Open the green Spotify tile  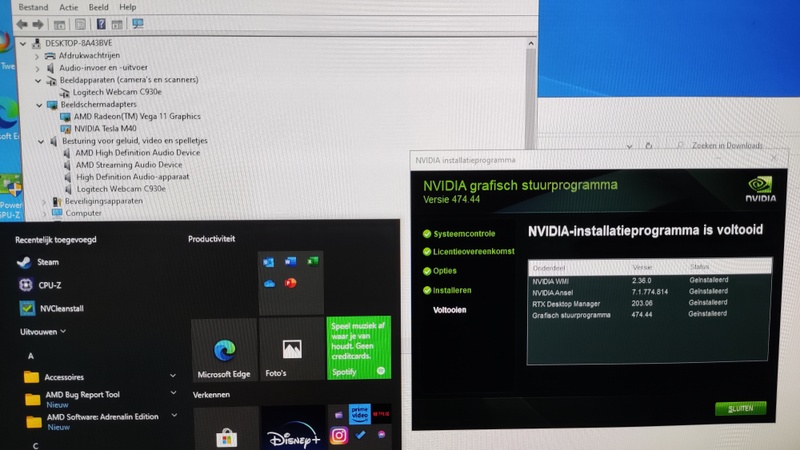[359, 347]
